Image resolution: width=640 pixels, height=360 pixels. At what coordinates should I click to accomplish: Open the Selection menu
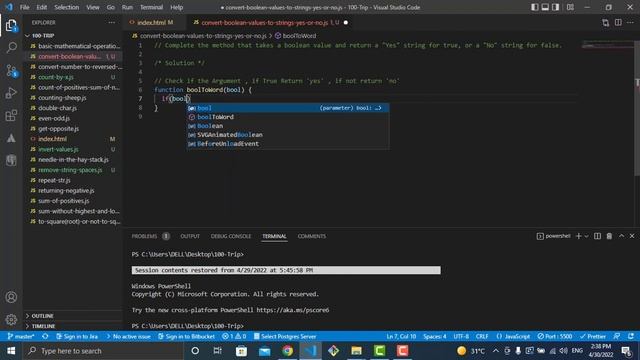pos(67,7)
